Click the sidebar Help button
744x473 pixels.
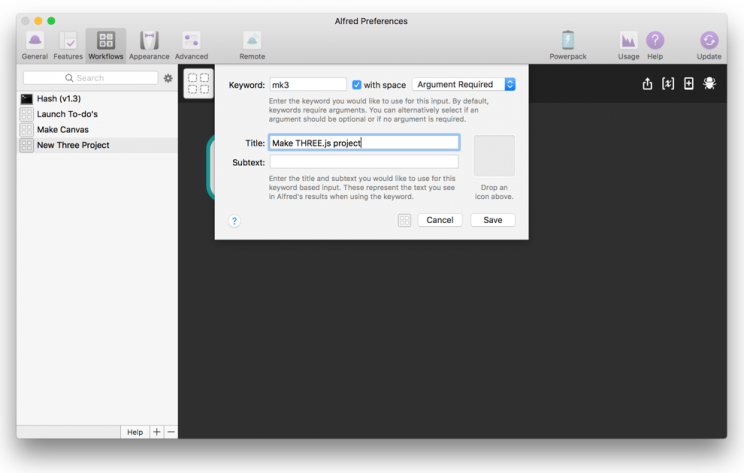tap(135, 432)
